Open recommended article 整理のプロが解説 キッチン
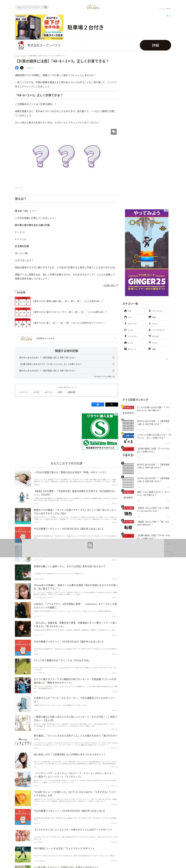Viewport: 186px width, 868px height. (x=66, y=516)
